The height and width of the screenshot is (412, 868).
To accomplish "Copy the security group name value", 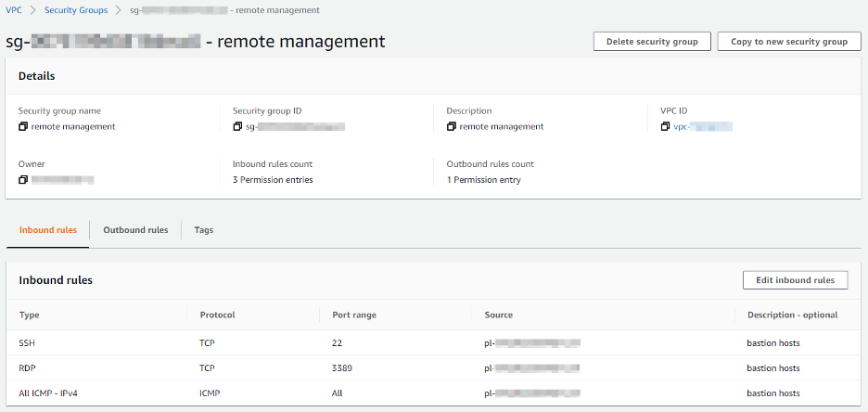I will coord(23,126).
